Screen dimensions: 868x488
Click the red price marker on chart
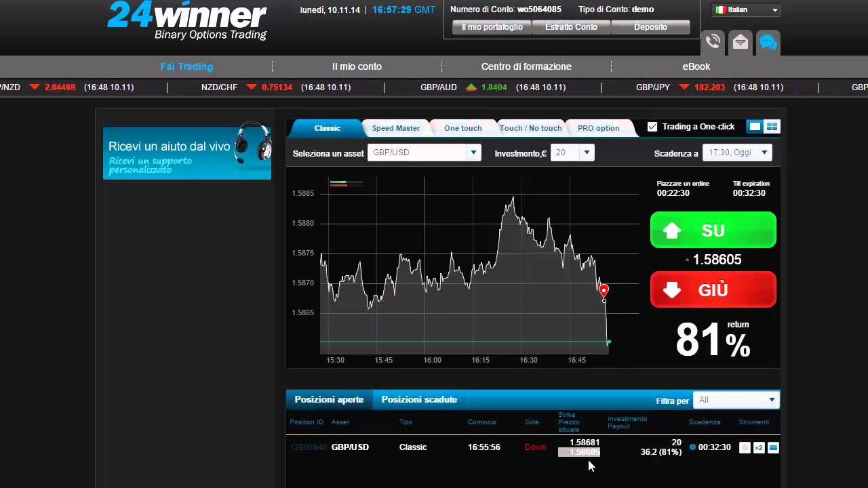pos(604,290)
